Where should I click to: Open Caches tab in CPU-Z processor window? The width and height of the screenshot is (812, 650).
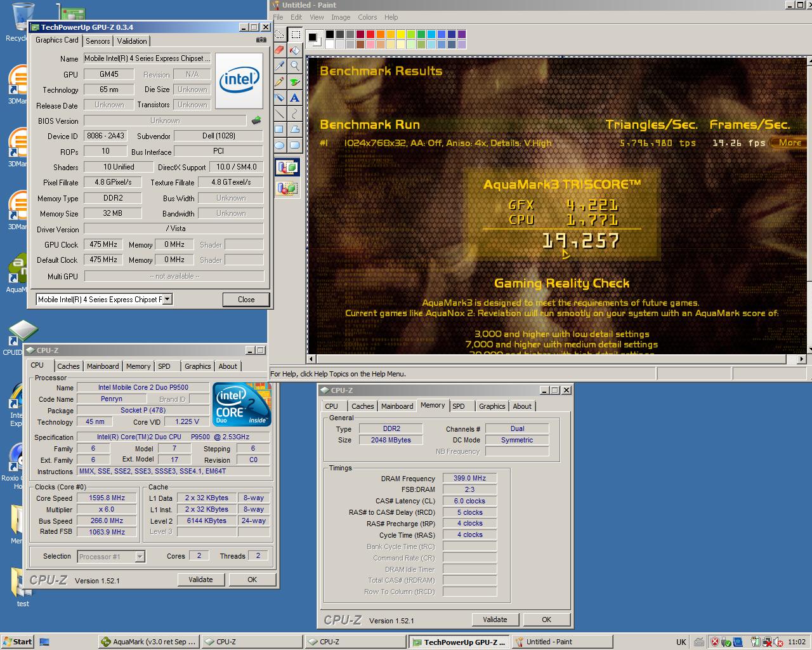coord(69,366)
